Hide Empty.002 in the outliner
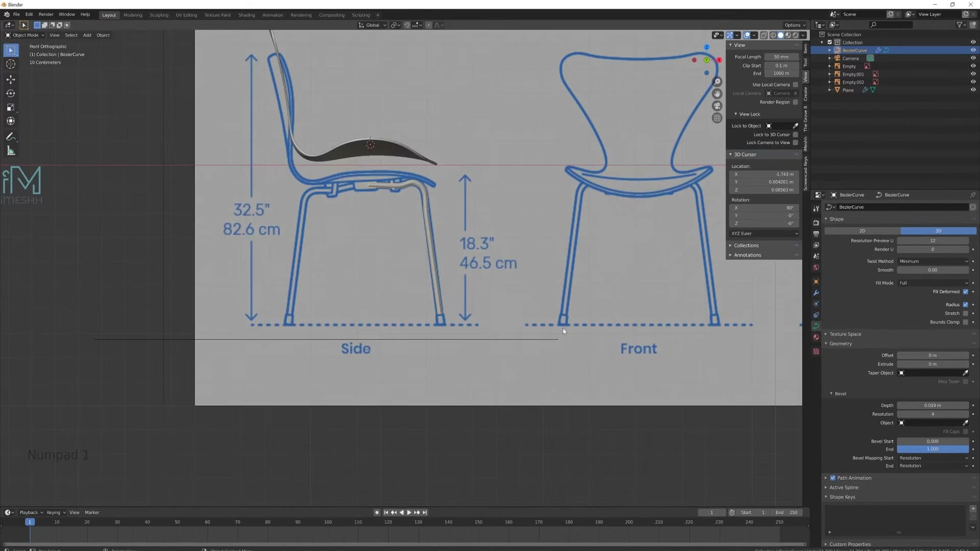This screenshot has height=551, width=980. tap(973, 82)
